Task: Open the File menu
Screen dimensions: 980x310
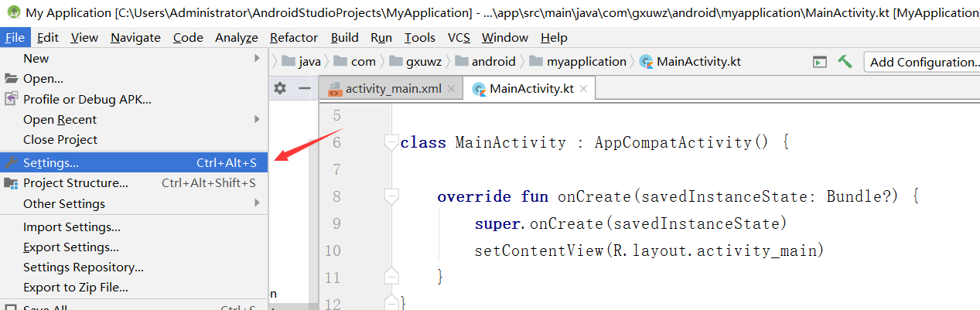Action: pos(15,37)
